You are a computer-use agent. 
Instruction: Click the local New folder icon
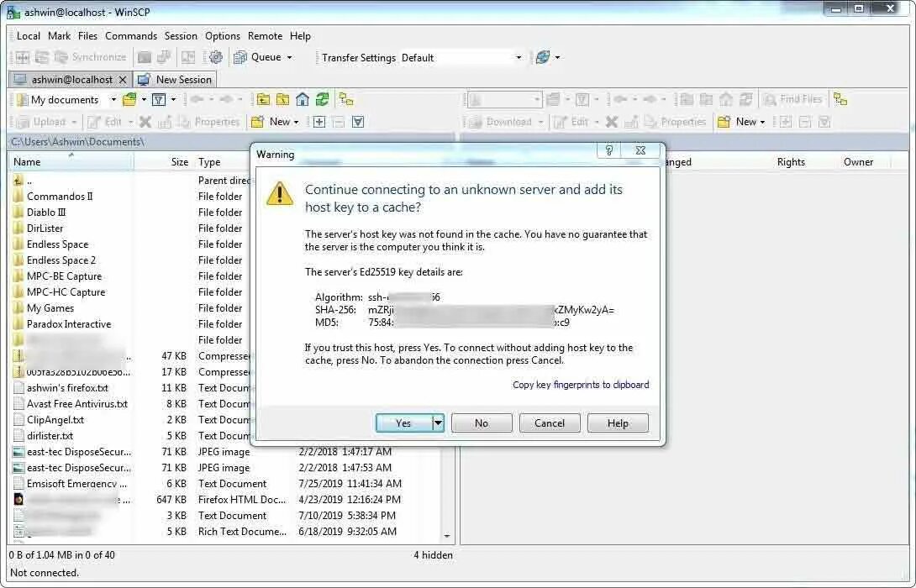(x=258, y=122)
